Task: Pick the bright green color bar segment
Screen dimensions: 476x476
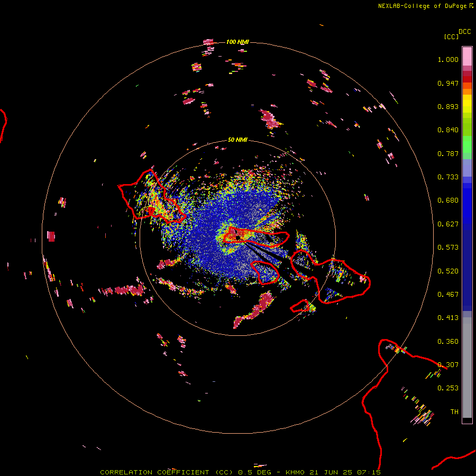Action: tap(467, 144)
